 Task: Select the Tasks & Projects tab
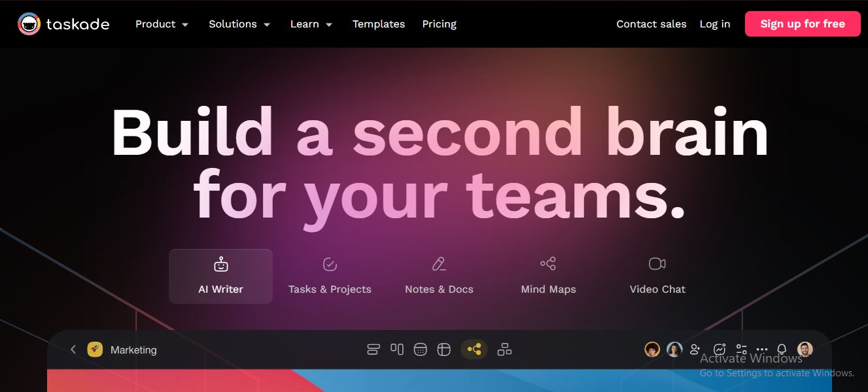(330, 276)
